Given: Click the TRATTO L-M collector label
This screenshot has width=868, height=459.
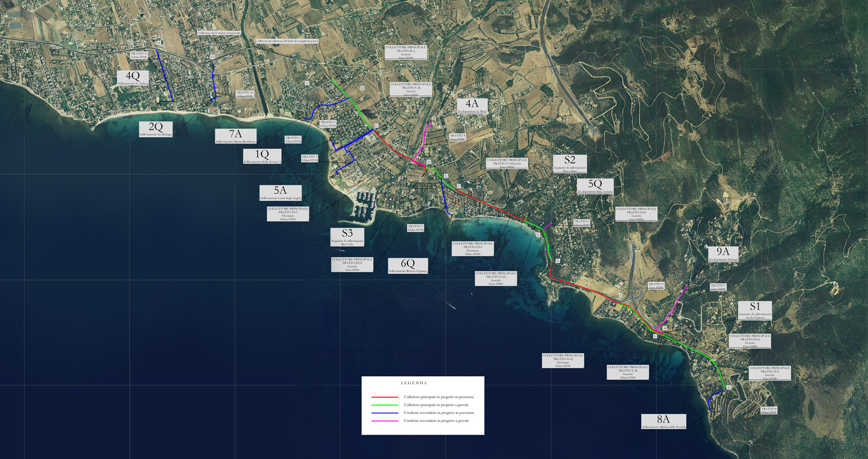Looking at the screenshot, I should coord(628,372).
